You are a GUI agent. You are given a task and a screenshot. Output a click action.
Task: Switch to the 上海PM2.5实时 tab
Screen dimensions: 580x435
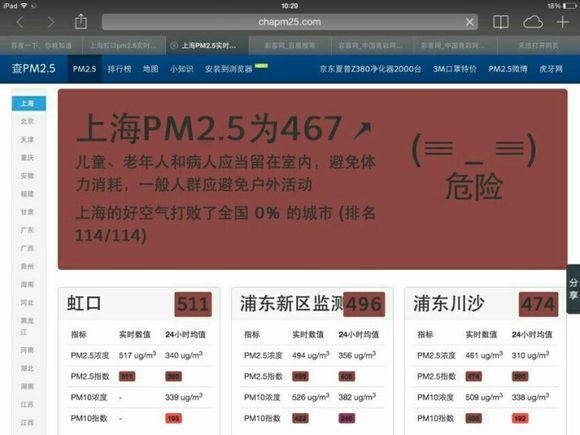pyautogui.click(x=207, y=45)
